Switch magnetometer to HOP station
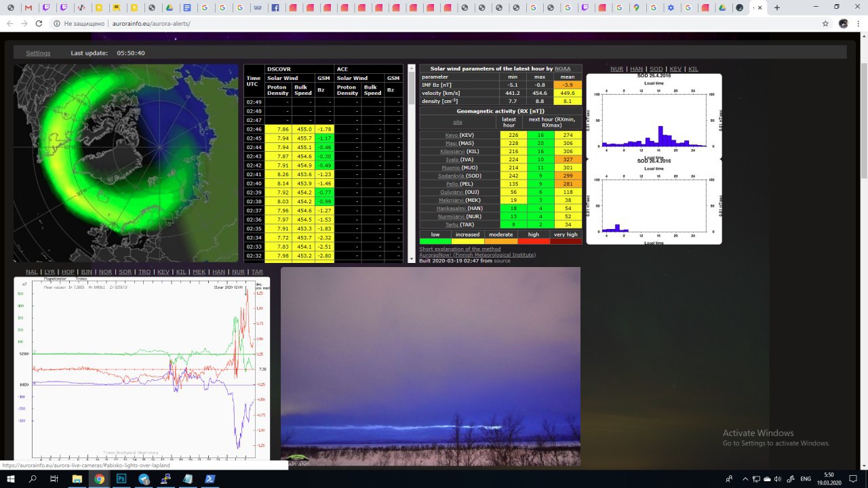The height and width of the screenshot is (488, 868). click(68, 272)
